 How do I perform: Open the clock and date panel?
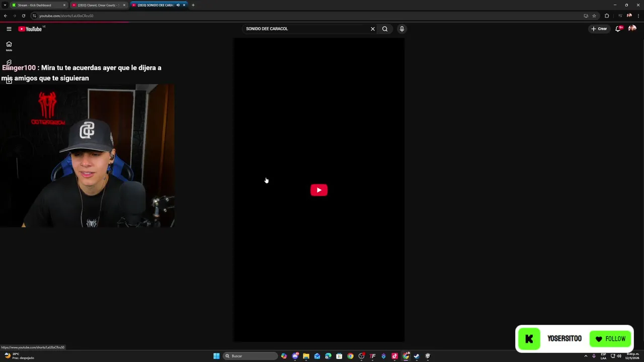632,356
